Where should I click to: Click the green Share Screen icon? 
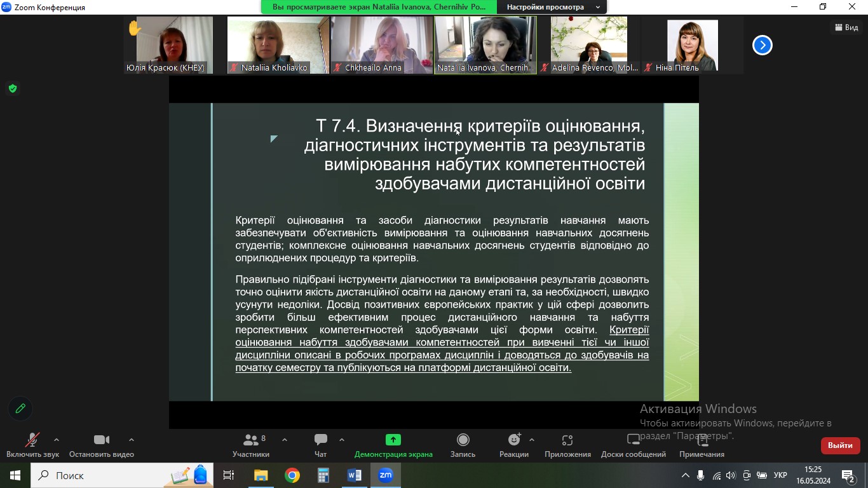click(x=393, y=440)
